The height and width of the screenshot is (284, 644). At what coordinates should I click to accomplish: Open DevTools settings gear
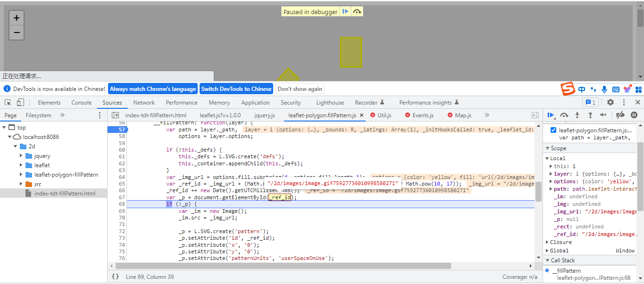(x=611, y=102)
